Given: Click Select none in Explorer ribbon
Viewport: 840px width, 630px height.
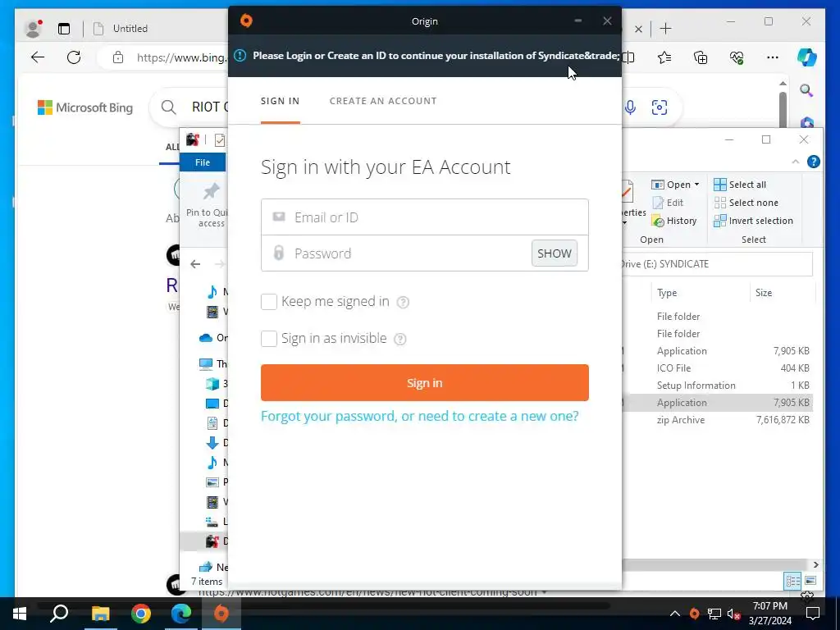Looking at the screenshot, I should point(746,203).
